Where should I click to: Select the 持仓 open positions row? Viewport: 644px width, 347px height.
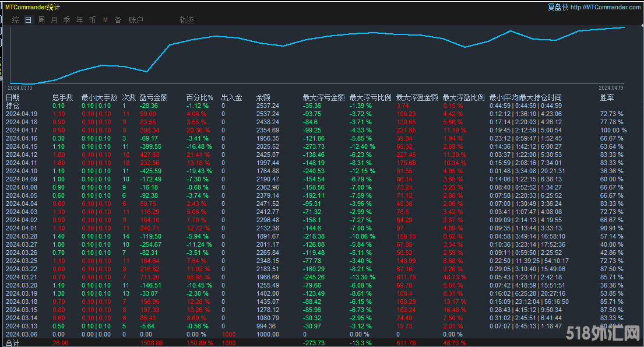(x=13, y=106)
